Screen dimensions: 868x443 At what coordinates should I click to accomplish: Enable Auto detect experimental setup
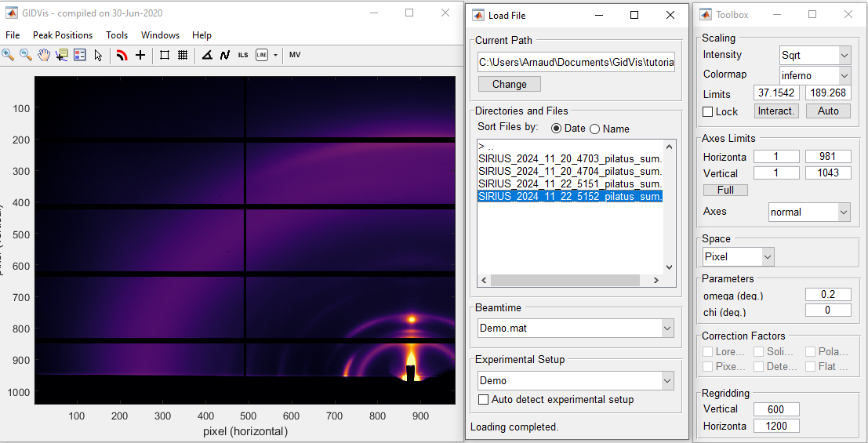pyautogui.click(x=483, y=399)
